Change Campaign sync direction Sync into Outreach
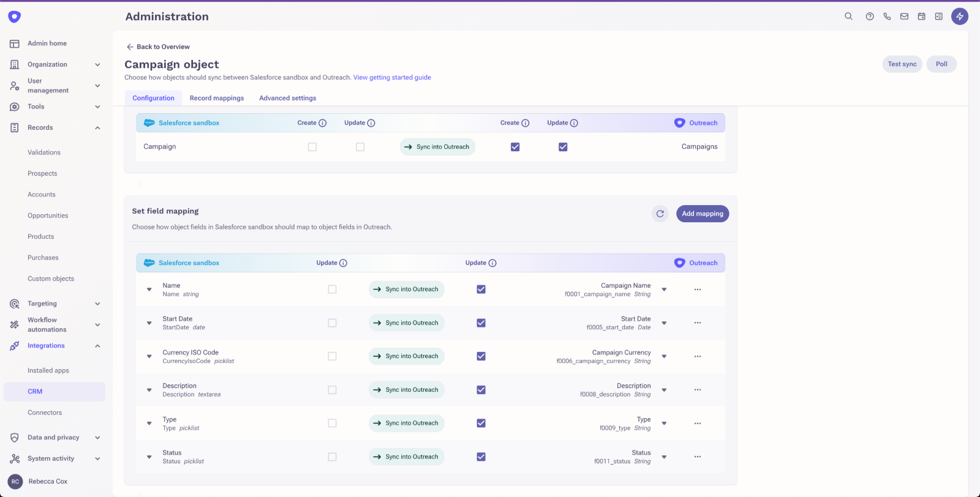Image resolution: width=980 pixels, height=497 pixels. pos(437,147)
